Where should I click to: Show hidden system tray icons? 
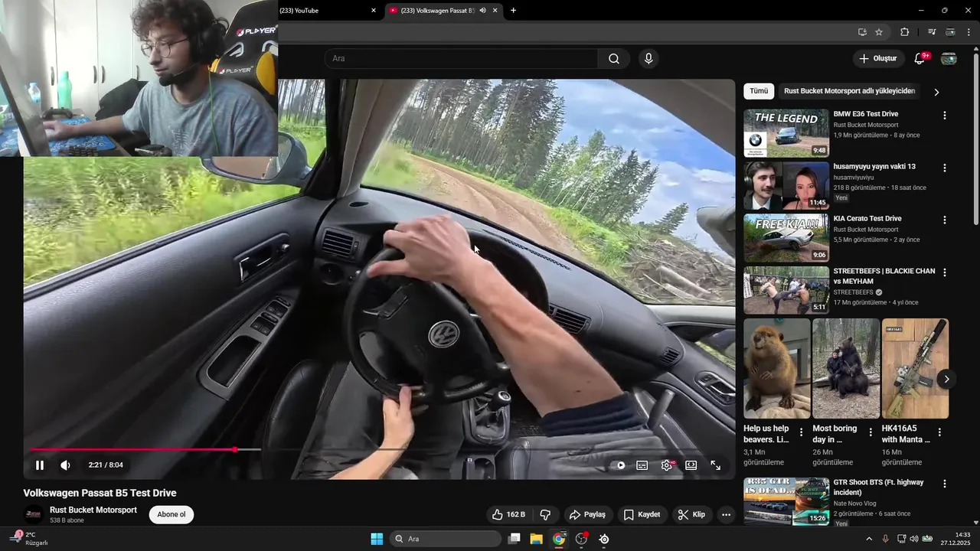pyautogui.click(x=869, y=539)
